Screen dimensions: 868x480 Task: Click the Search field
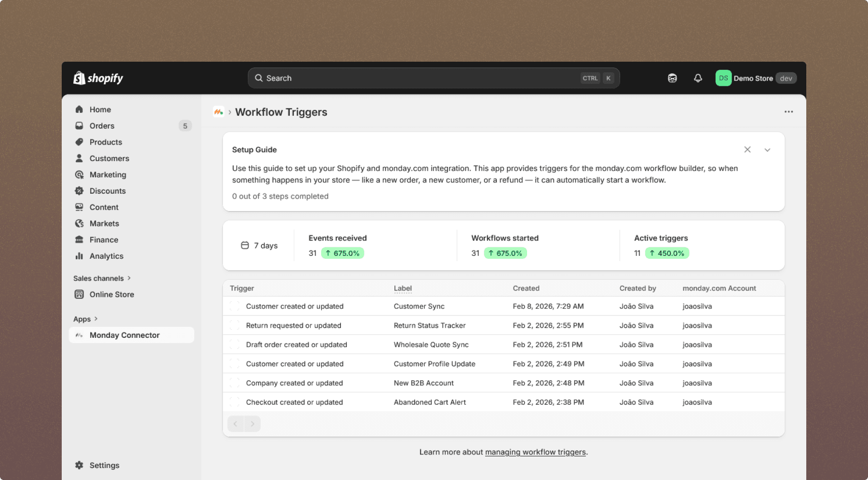pyautogui.click(x=434, y=78)
